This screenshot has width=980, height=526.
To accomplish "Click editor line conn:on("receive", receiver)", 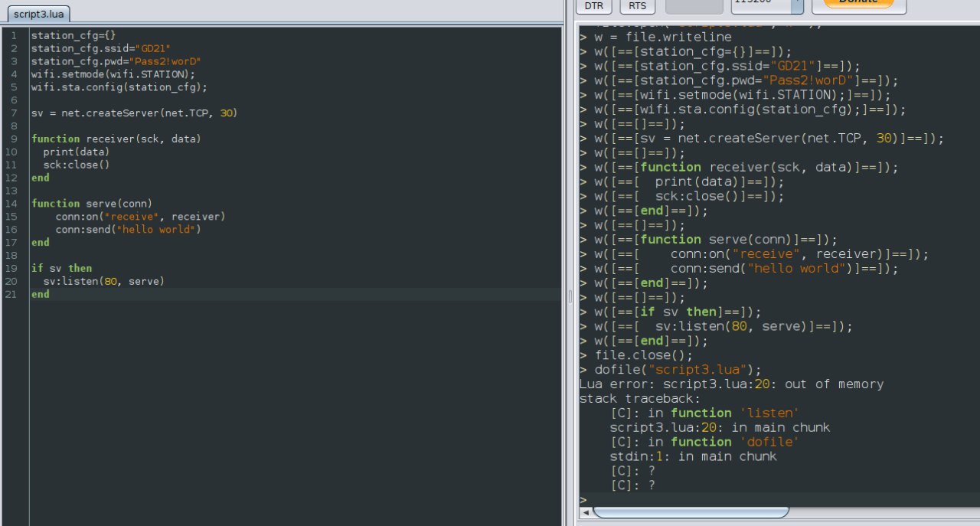I will 141,217.
